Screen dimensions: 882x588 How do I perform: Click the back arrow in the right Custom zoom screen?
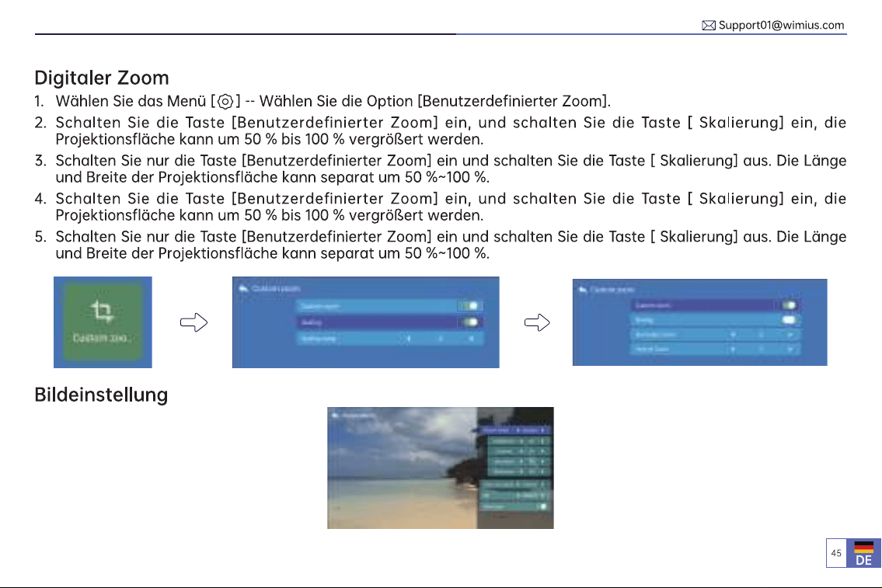point(583,290)
